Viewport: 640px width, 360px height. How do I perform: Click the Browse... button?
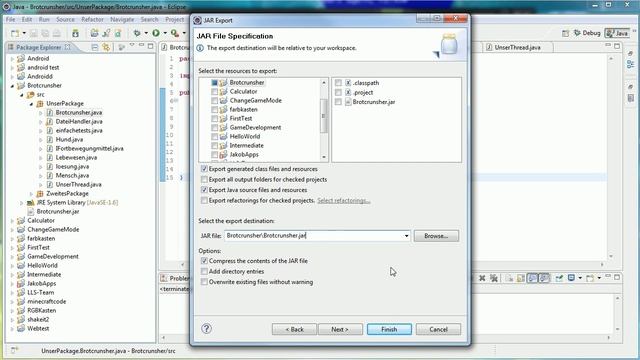(436, 236)
